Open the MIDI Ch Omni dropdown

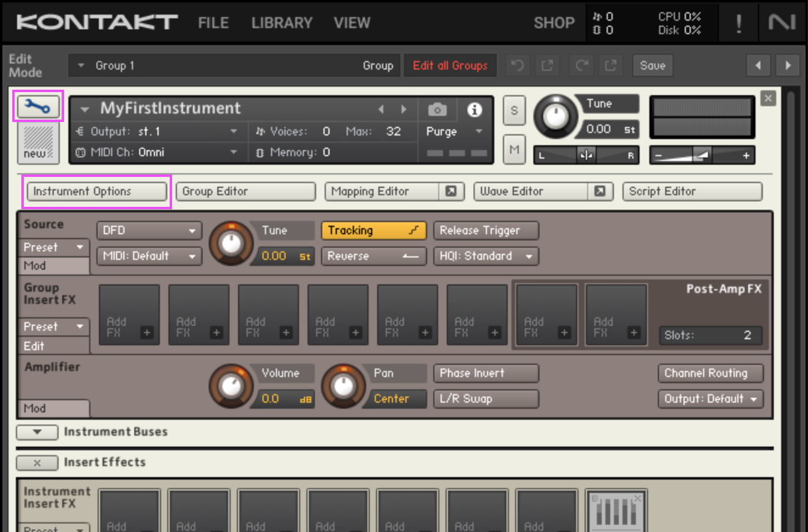(157, 152)
